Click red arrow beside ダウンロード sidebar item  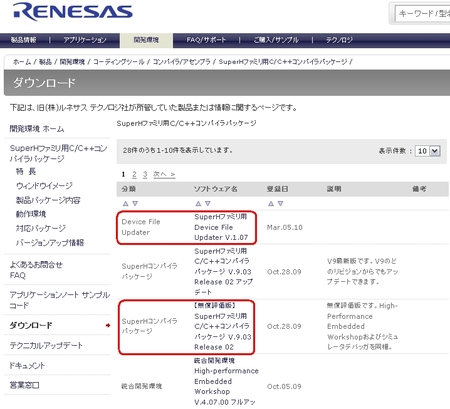tap(108, 325)
